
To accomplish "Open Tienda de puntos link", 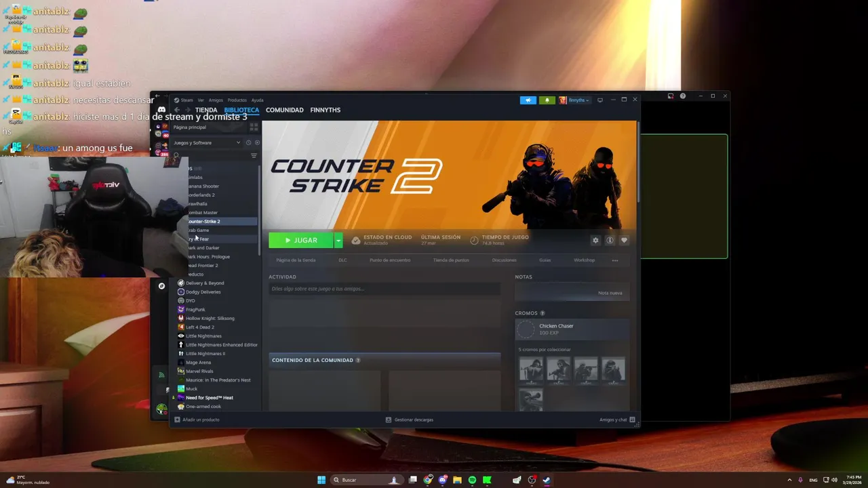I will (x=451, y=260).
